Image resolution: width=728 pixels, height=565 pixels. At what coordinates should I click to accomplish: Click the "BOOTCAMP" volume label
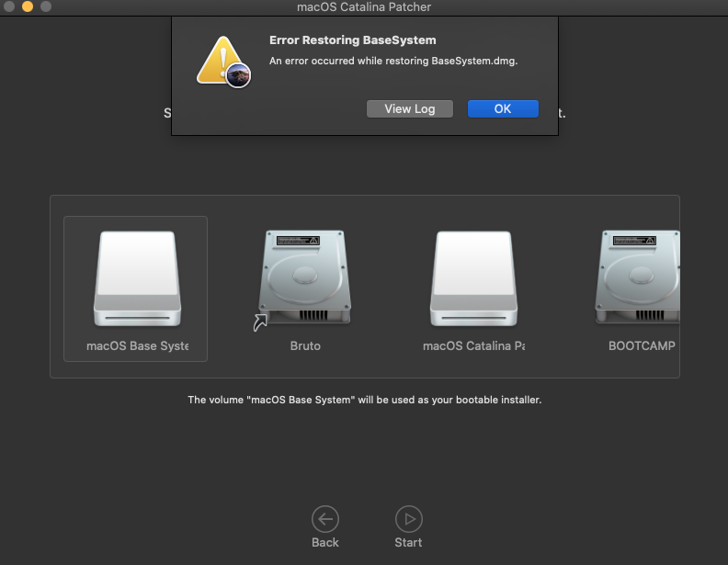click(x=642, y=346)
